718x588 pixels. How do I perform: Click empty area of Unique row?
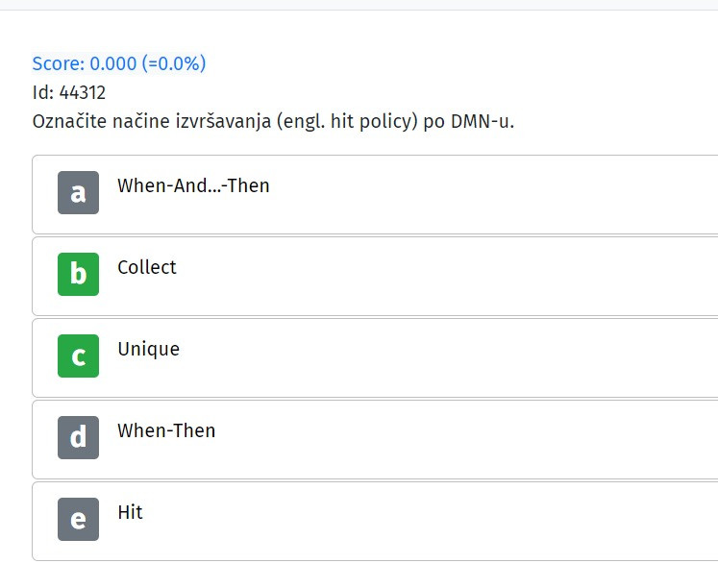pos(458,357)
